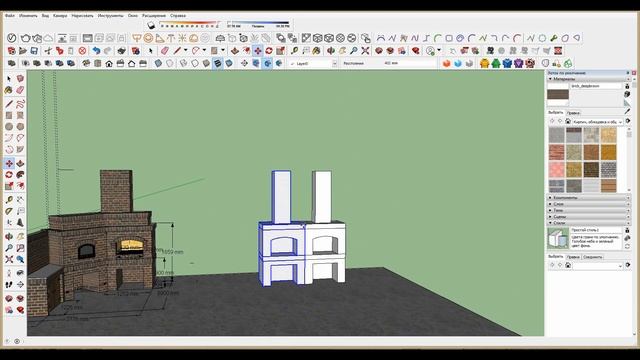This screenshot has width=640, height=360.
Task: Expand the Слои panel
Action: pos(588,204)
